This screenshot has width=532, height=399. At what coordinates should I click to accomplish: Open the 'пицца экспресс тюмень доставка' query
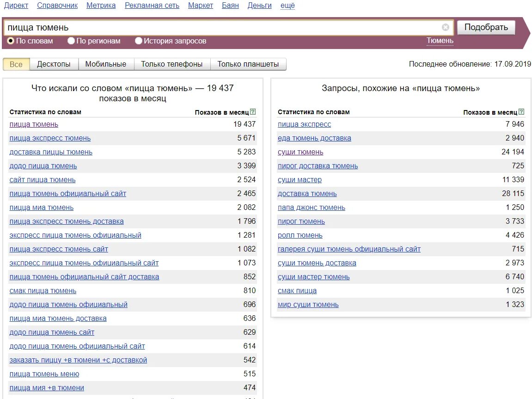[67, 221]
